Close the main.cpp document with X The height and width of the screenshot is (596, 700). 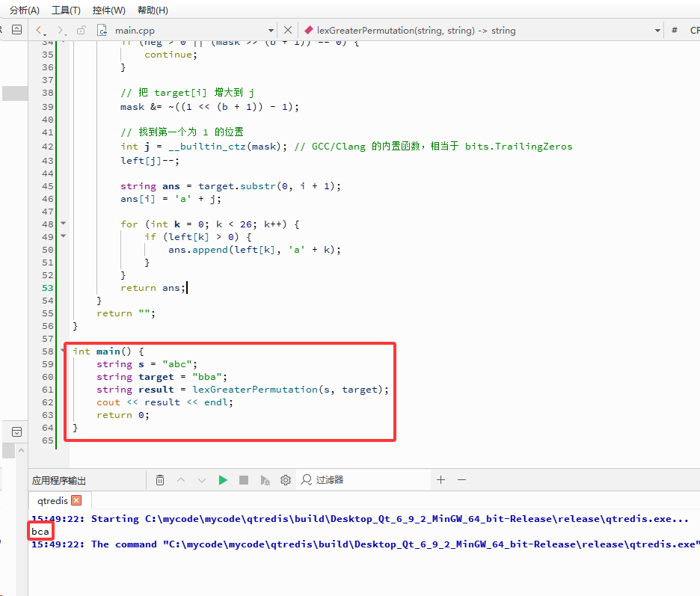[288, 31]
